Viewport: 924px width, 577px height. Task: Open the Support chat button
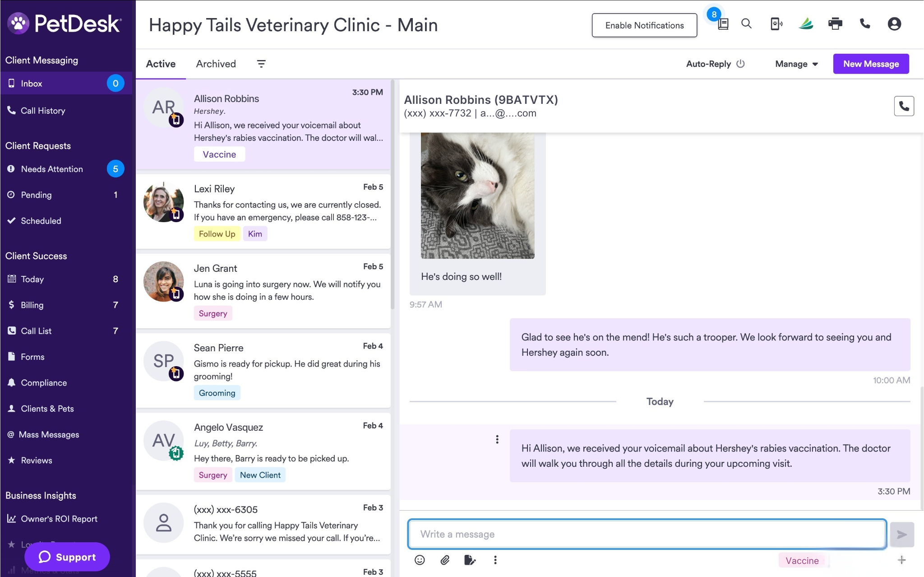tap(67, 557)
